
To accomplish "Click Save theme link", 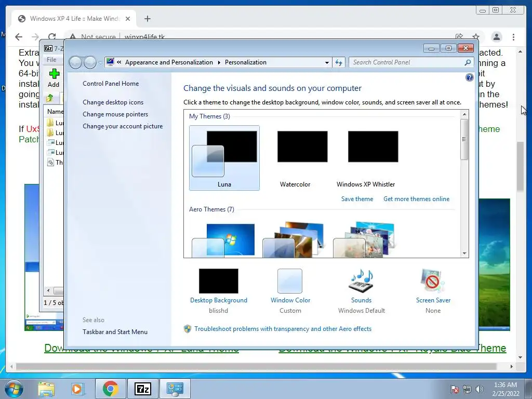I will pyautogui.click(x=357, y=199).
